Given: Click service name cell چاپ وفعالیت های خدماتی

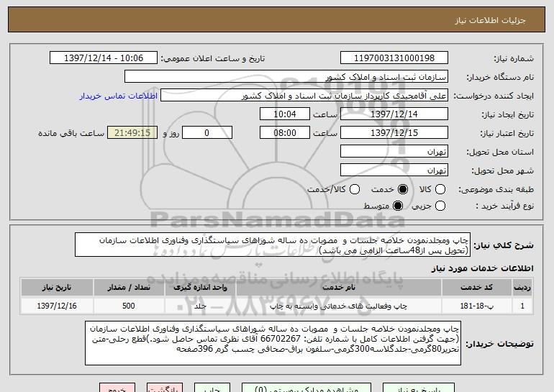Looking at the screenshot, I should [x=339, y=306].
